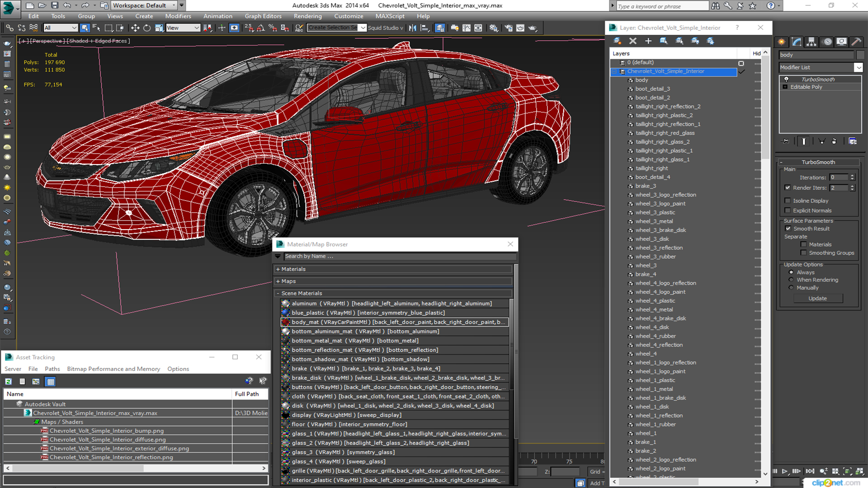Click the Select and Link tool
The width and height of the screenshot is (868, 488).
pyautogui.click(x=9, y=28)
